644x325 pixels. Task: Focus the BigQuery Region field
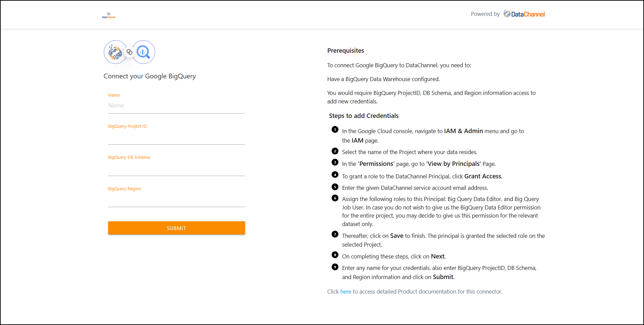[176, 200]
